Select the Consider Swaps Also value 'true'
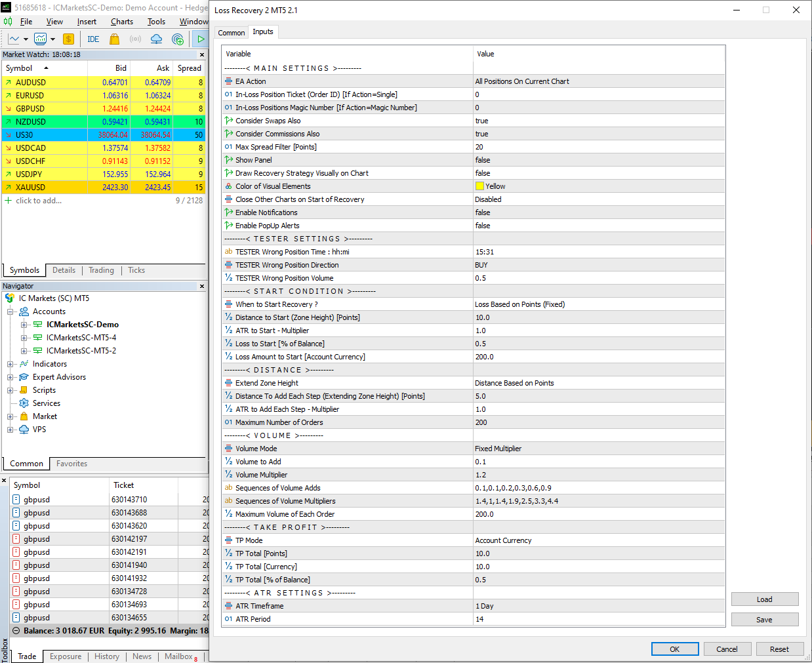This screenshot has width=812, height=663. coord(599,121)
